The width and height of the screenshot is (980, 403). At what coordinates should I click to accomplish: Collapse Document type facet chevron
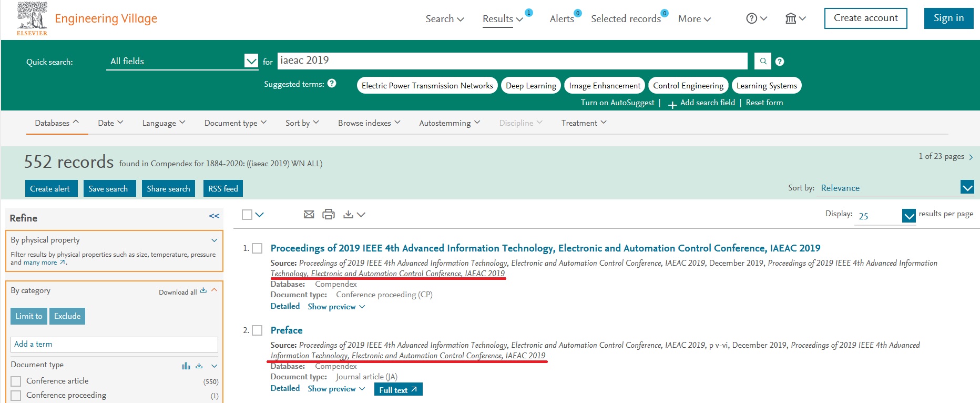(214, 366)
